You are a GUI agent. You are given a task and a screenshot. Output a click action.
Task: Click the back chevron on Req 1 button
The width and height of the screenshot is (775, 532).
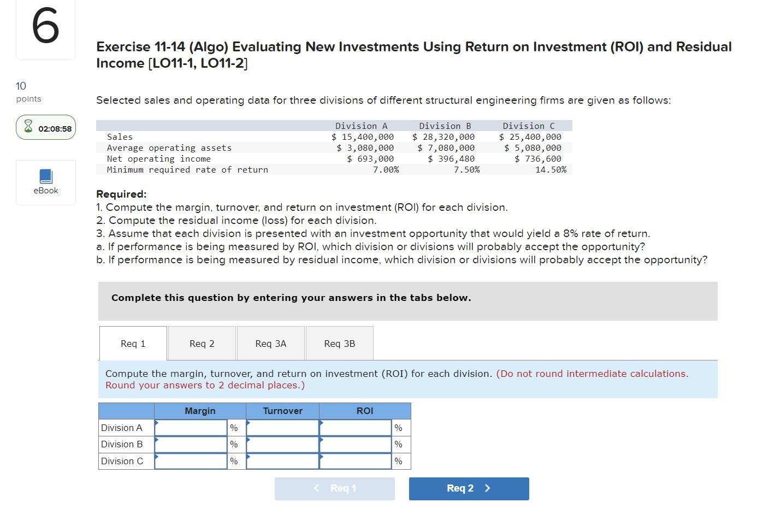tap(316, 488)
